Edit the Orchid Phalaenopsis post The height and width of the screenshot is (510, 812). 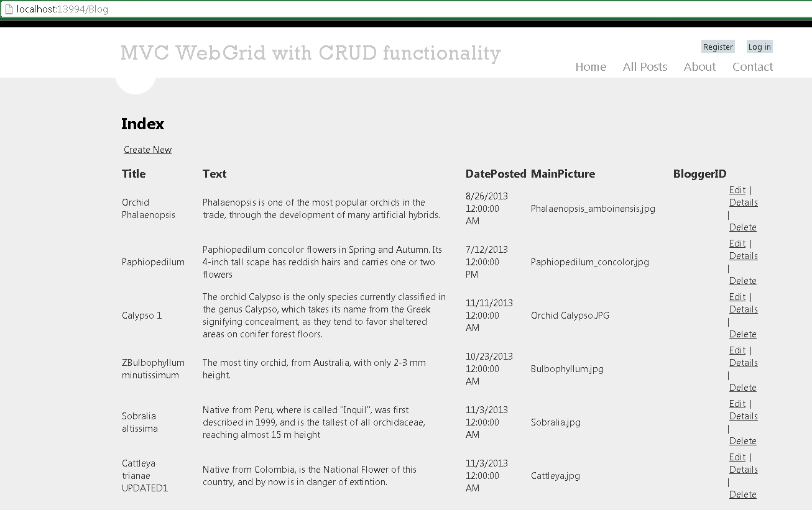pos(737,190)
